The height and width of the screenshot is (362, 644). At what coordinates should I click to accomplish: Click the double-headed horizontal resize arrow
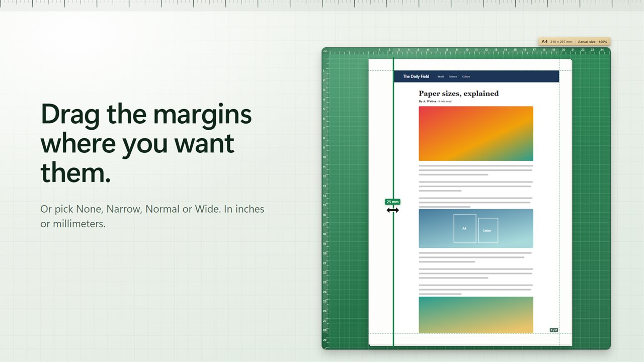tap(392, 210)
